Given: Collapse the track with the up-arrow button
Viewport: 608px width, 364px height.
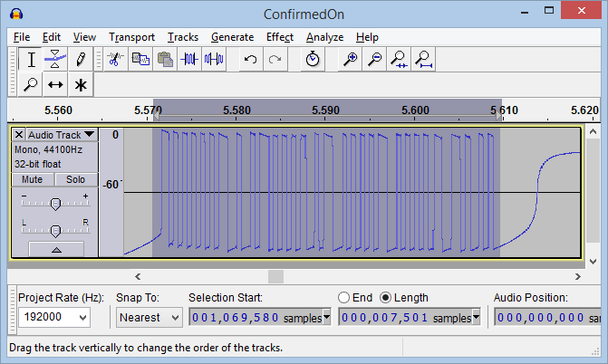Looking at the screenshot, I should (56, 249).
